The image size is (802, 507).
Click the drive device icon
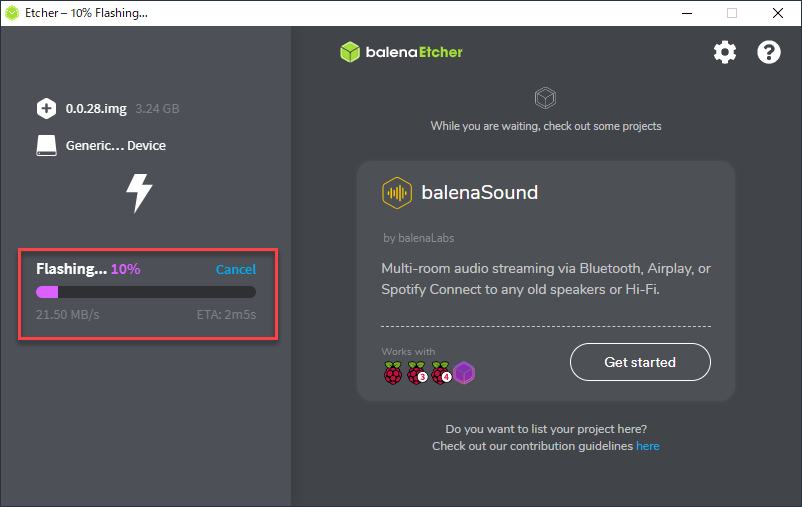(47, 145)
